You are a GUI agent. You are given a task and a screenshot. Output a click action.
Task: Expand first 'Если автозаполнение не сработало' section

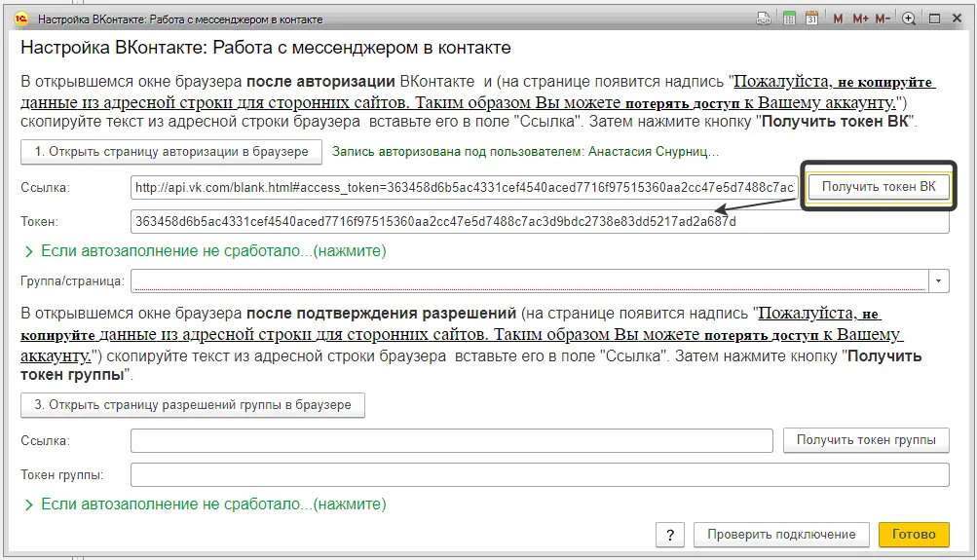(205, 251)
